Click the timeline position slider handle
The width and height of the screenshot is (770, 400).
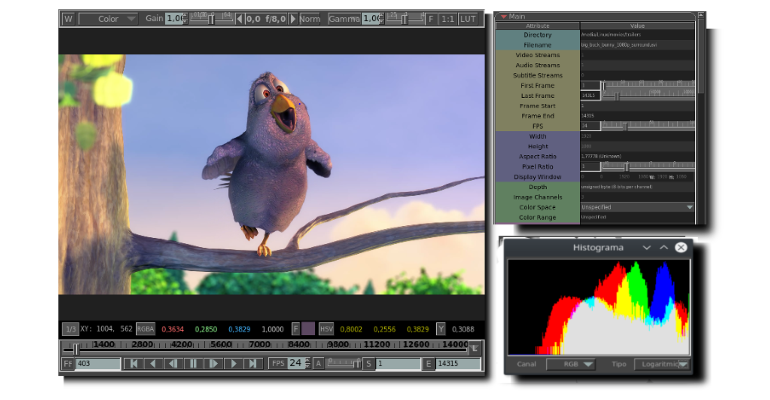76,349
